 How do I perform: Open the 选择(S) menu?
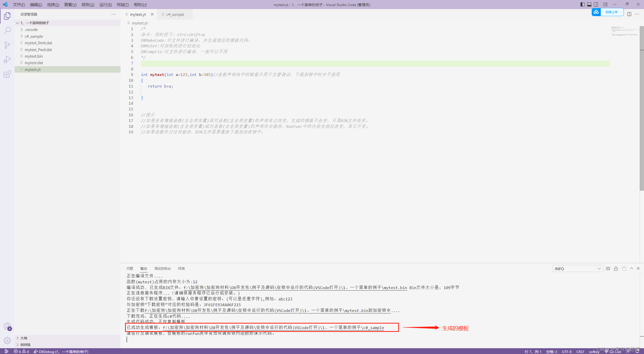[x=53, y=5]
